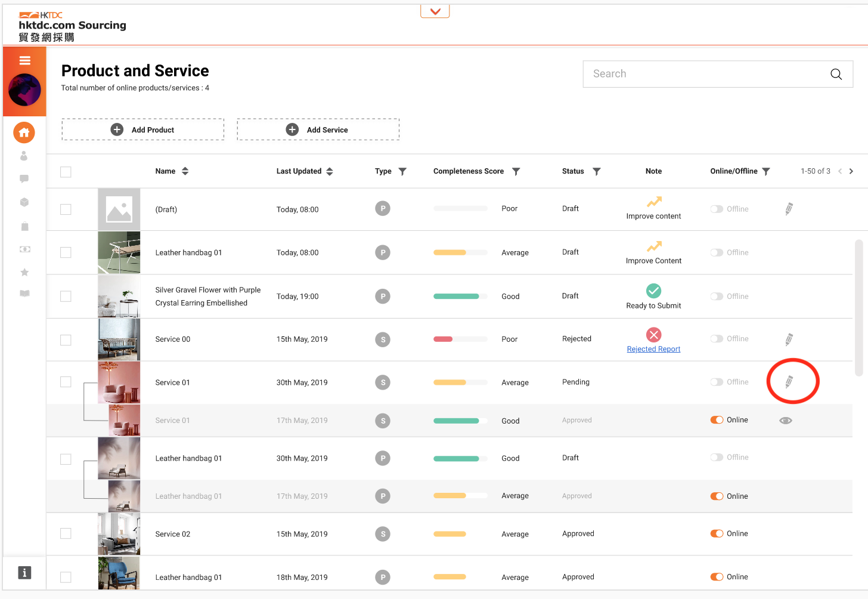Viewport: 868px width, 599px height.
Task: Click the search magnifier icon
Action: (836, 74)
